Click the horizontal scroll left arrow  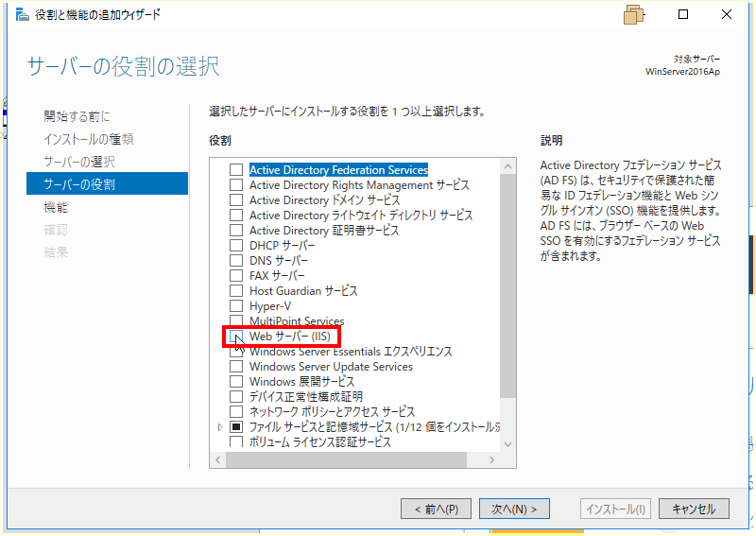[x=218, y=459]
